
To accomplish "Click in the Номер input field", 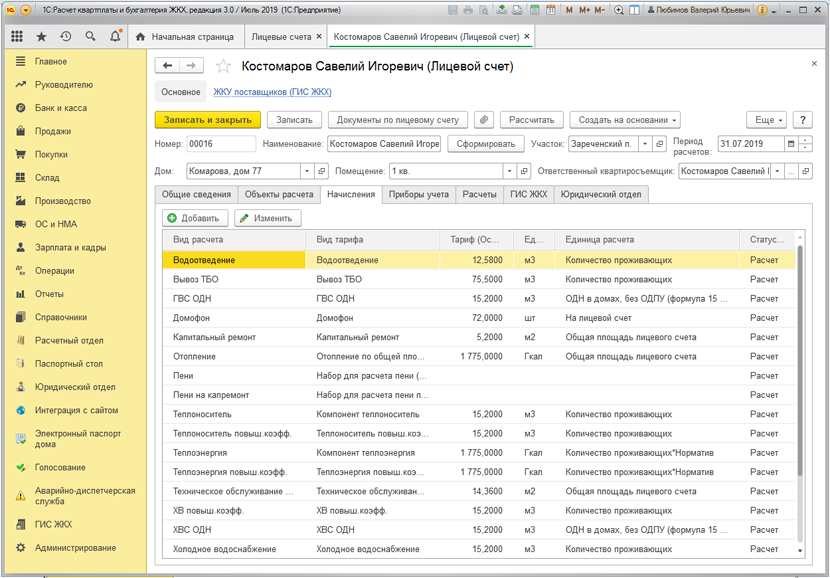I will point(220,144).
